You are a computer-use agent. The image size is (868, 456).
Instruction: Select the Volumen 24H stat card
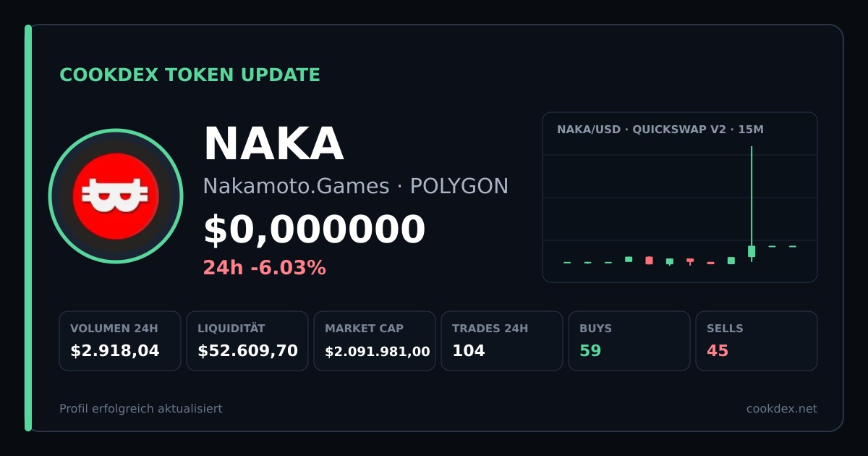pos(120,341)
